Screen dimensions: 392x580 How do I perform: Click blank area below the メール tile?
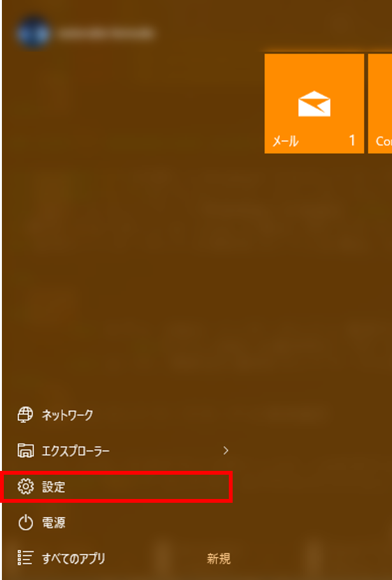[x=314, y=259]
